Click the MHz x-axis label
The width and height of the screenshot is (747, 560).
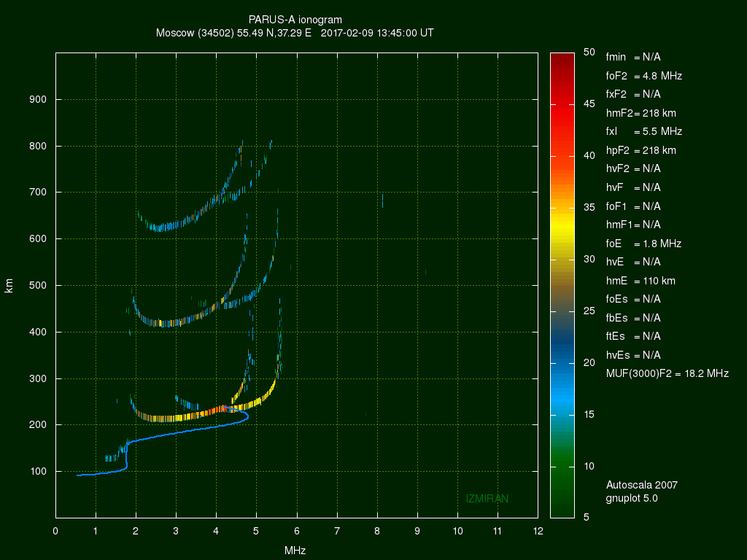tap(295, 551)
